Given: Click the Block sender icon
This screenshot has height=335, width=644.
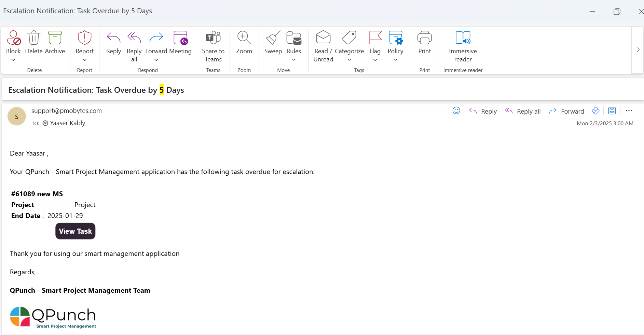Looking at the screenshot, I should pyautogui.click(x=14, y=38).
